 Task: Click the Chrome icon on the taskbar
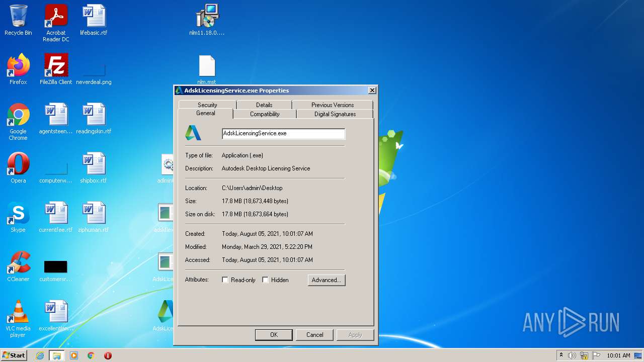coord(91,355)
